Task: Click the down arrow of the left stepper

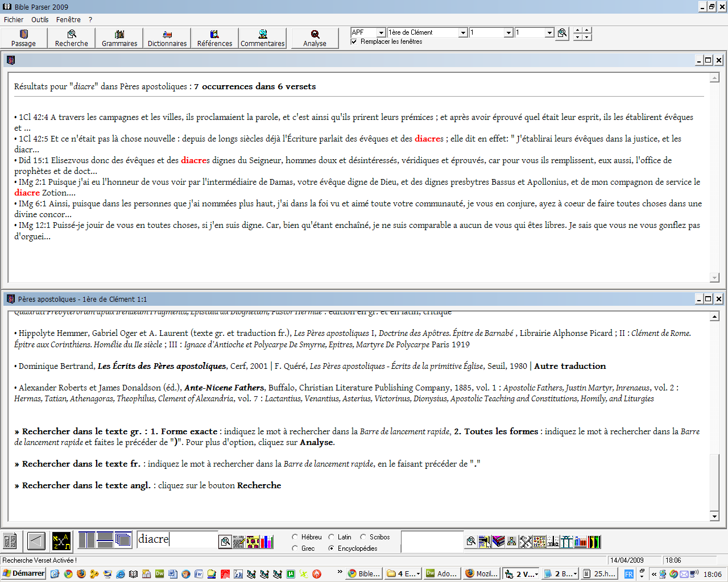Action: [577, 37]
